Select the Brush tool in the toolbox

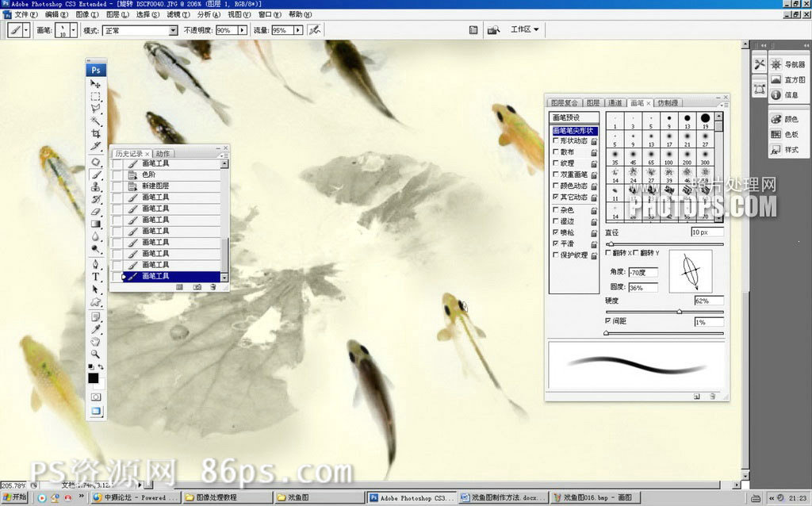(x=96, y=174)
